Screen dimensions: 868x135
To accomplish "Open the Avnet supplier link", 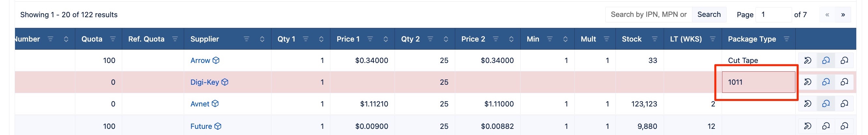I will [200, 104].
